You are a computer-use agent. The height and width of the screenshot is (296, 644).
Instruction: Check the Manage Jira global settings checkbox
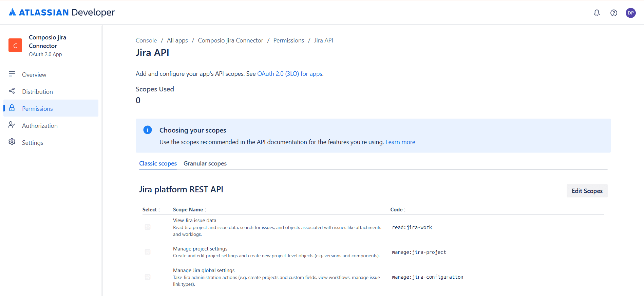[x=148, y=277]
